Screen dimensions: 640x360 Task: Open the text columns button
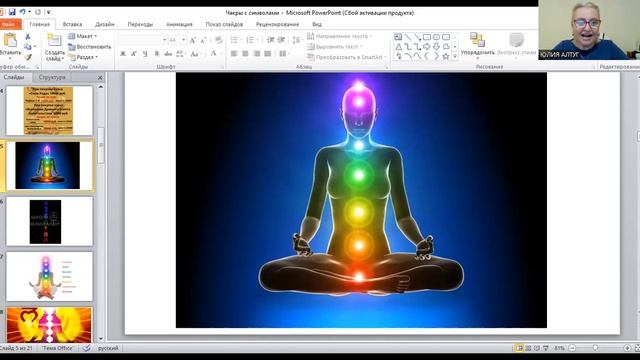[x=283, y=53]
